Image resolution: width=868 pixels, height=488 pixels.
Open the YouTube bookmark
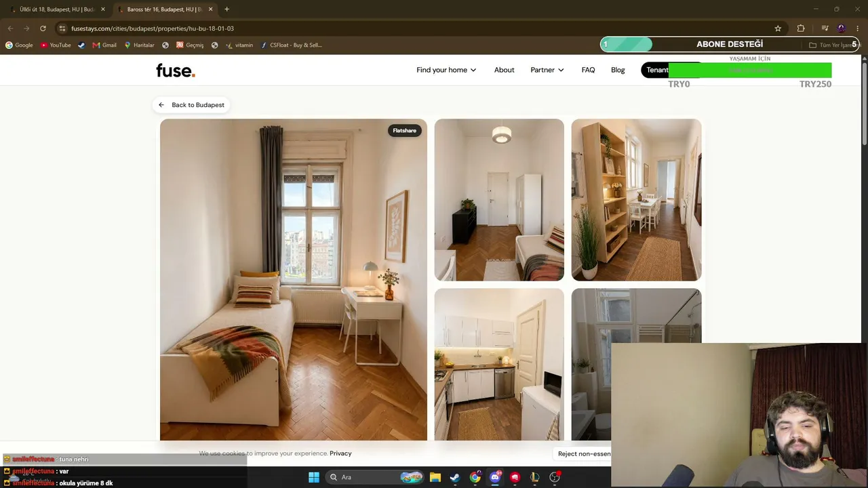point(56,45)
